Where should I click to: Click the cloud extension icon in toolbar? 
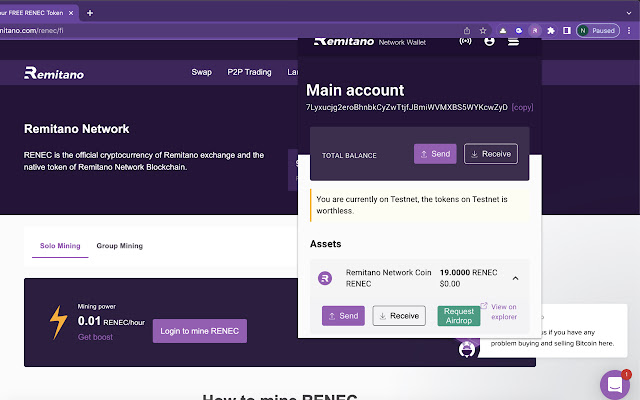(x=503, y=31)
